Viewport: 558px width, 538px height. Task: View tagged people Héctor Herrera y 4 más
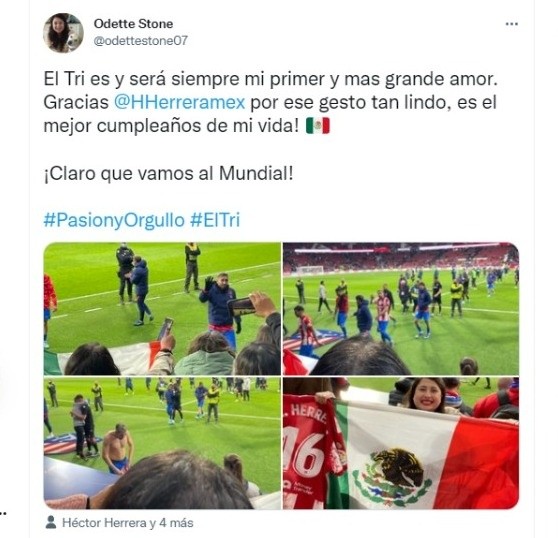pyautogui.click(x=128, y=523)
